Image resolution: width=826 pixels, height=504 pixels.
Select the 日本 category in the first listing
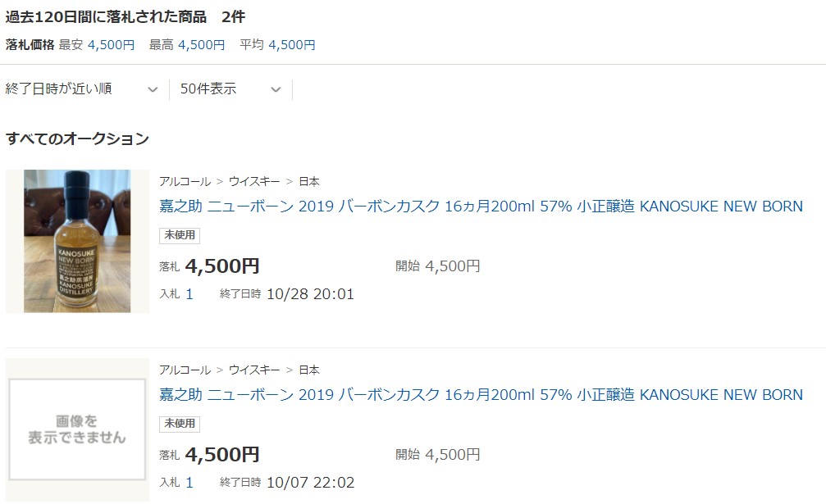coord(309,181)
